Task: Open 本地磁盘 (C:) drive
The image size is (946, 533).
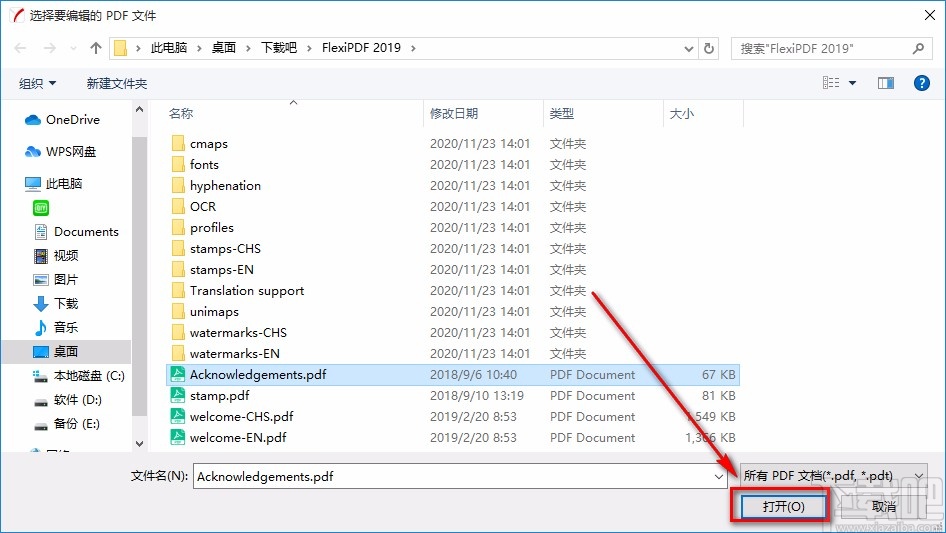Action: pos(78,376)
